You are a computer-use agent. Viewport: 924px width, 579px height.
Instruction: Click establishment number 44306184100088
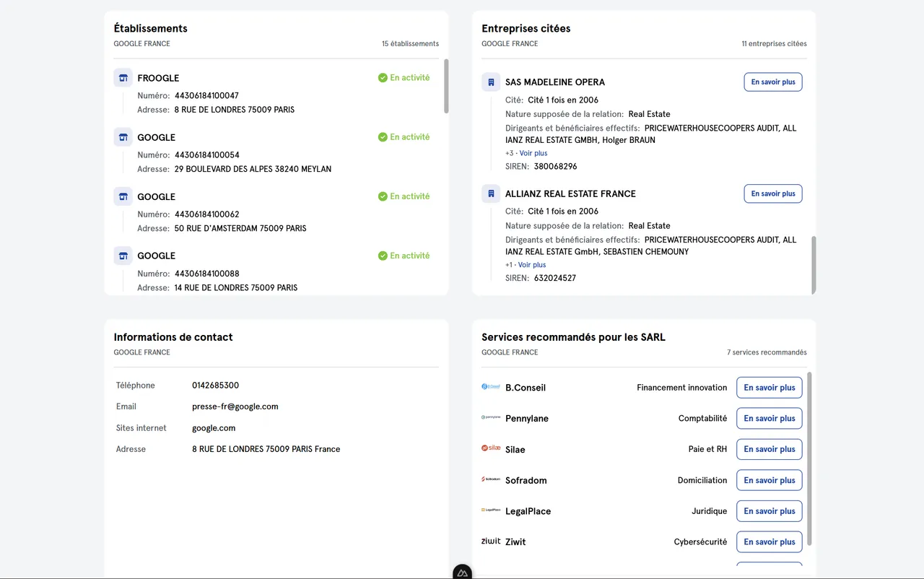coord(206,274)
